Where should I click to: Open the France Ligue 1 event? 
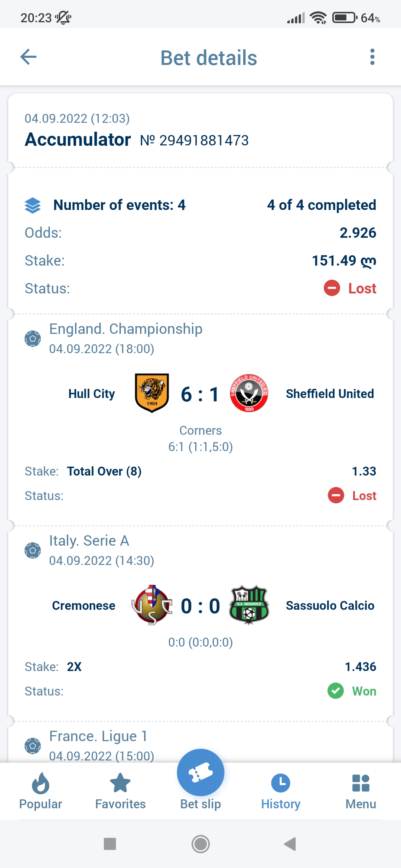point(98,736)
